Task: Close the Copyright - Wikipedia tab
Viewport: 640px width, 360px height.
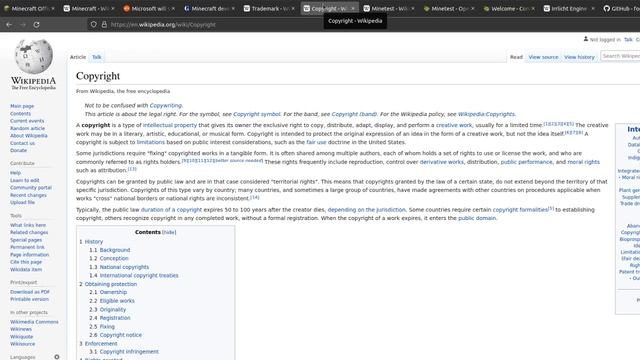Action: pos(353,9)
